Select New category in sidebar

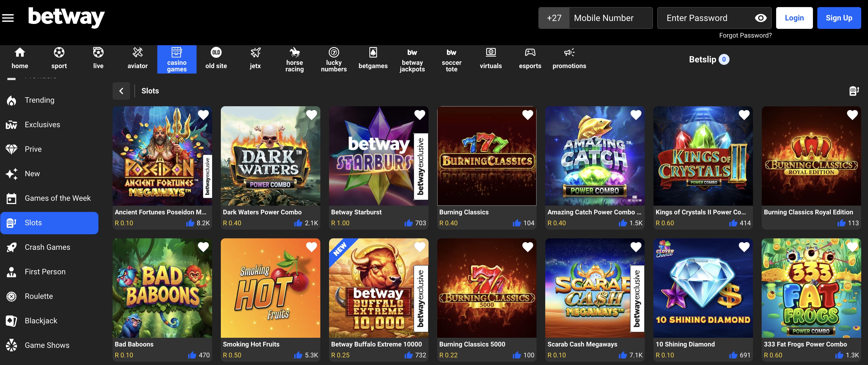coord(49,174)
